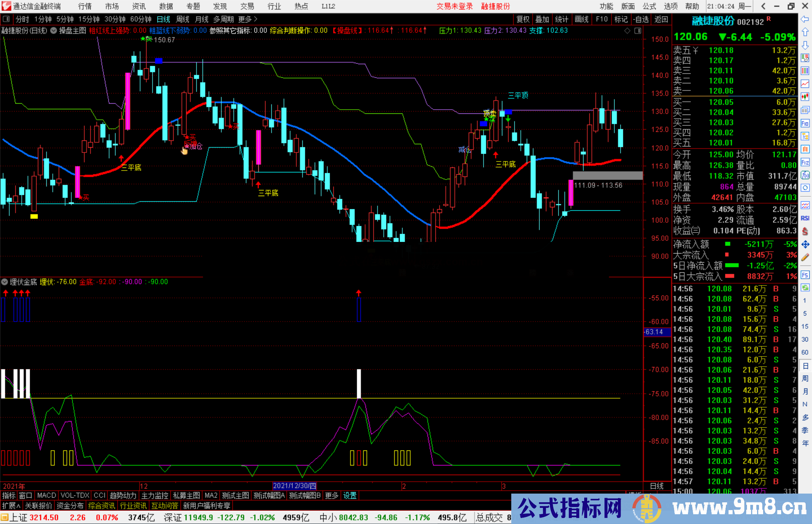
Task: Open the 行情 menu
Action: click(x=85, y=6)
